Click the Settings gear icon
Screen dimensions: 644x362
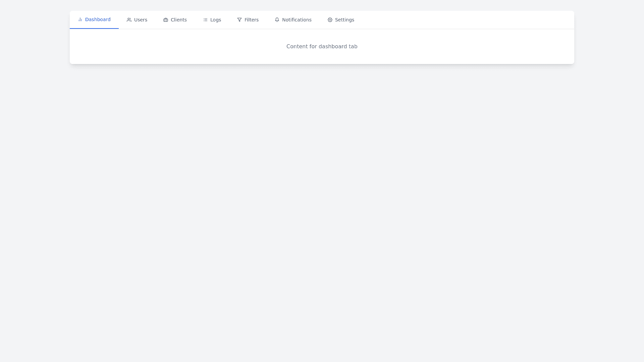coord(330,20)
